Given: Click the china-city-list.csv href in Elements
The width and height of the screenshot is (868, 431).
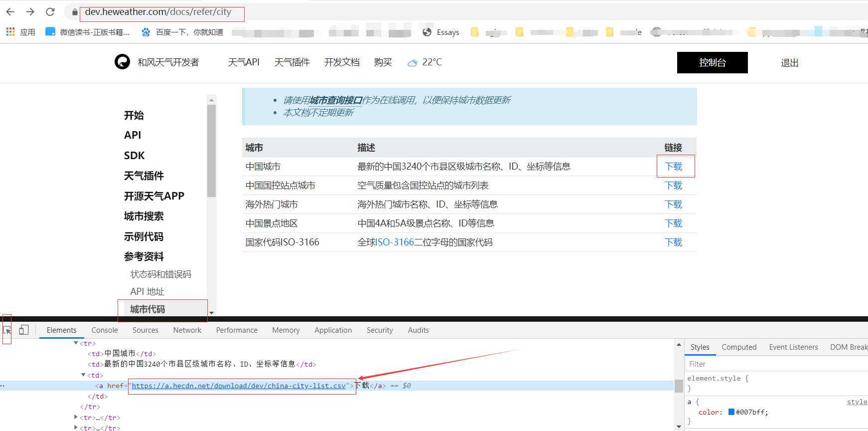Looking at the screenshot, I should pos(239,386).
